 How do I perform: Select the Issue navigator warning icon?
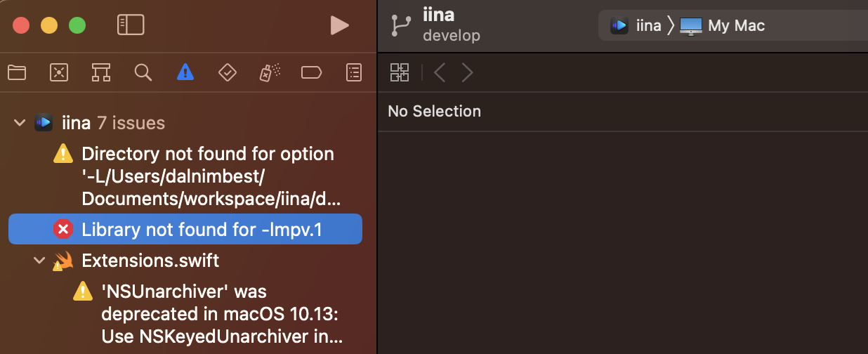tap(185, 72)
